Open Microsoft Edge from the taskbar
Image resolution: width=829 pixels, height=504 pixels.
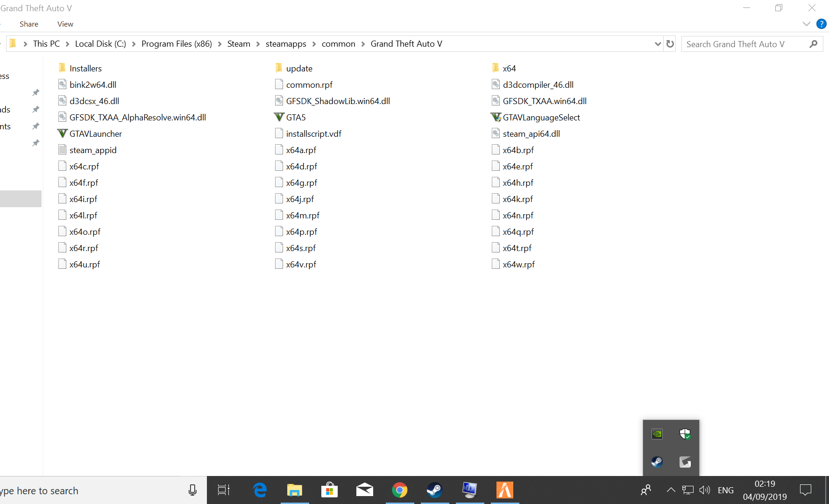260,490
